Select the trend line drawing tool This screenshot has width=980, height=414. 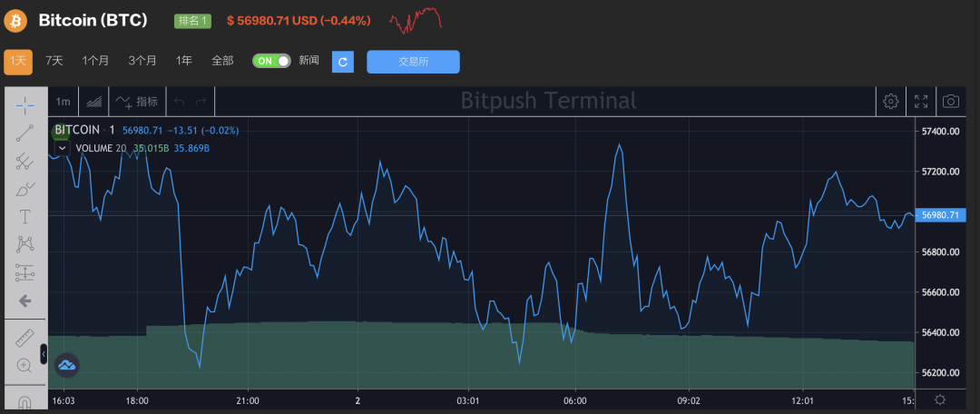(x=25, y=133)
